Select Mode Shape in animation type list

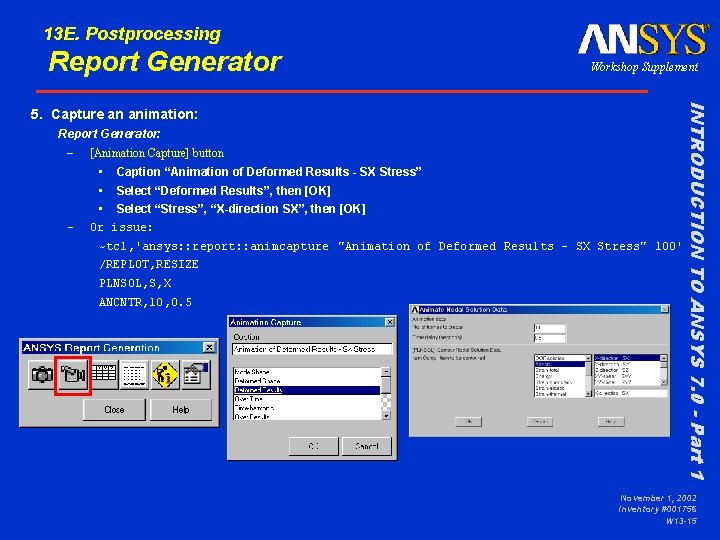coord(307,372)
